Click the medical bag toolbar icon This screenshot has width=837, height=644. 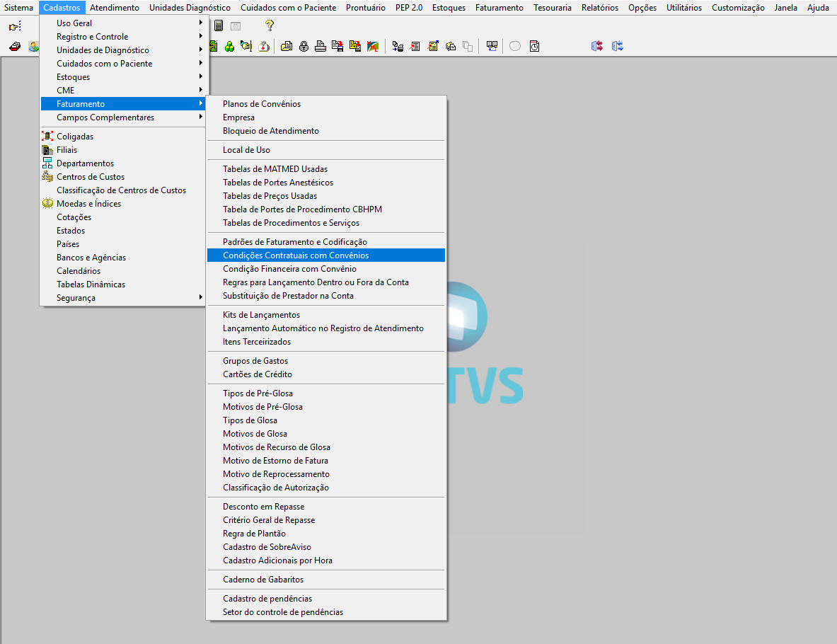pyautogui.click(x=264, y=47)
